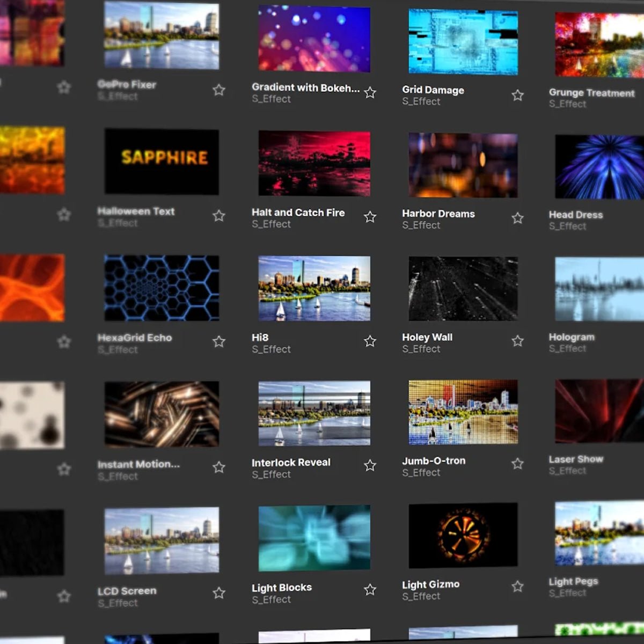Toggle the favorite star on Light Blocks
Image resolution: width=644 pixels, height=644 pixels.
pos(370,589)
